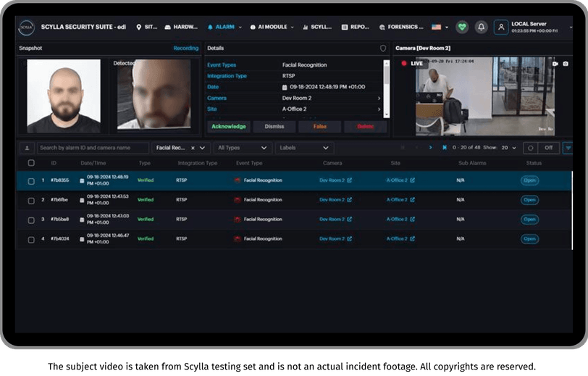This screenshot has height=376, width=588.
Task: Click the alarm table vertical scrollbar
Action: coord(572,210)
